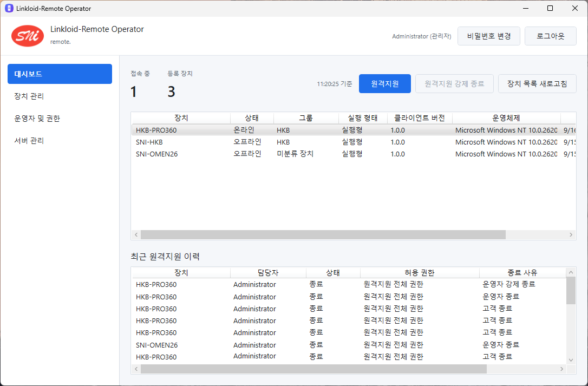Viewport: 588px width, 386px height.
Task: Sort the device list by 장치 column header
Action: click(x=181, y=118)
